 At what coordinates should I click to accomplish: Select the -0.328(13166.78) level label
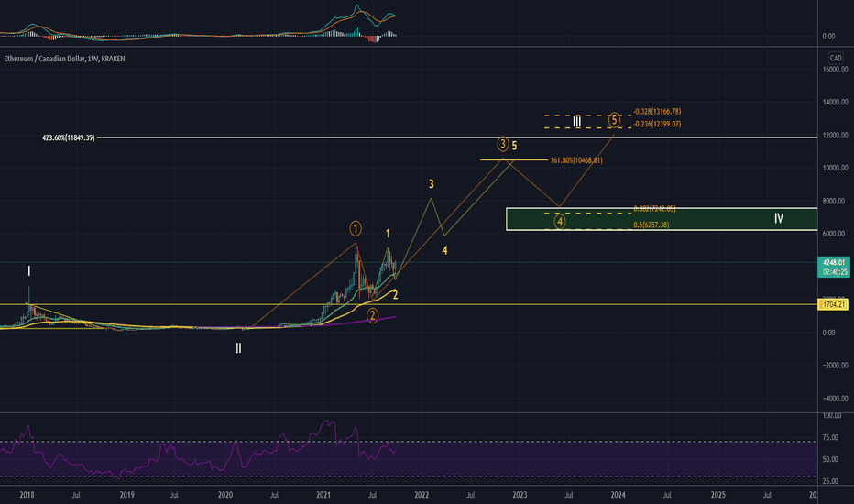click(x=657, y=111)
